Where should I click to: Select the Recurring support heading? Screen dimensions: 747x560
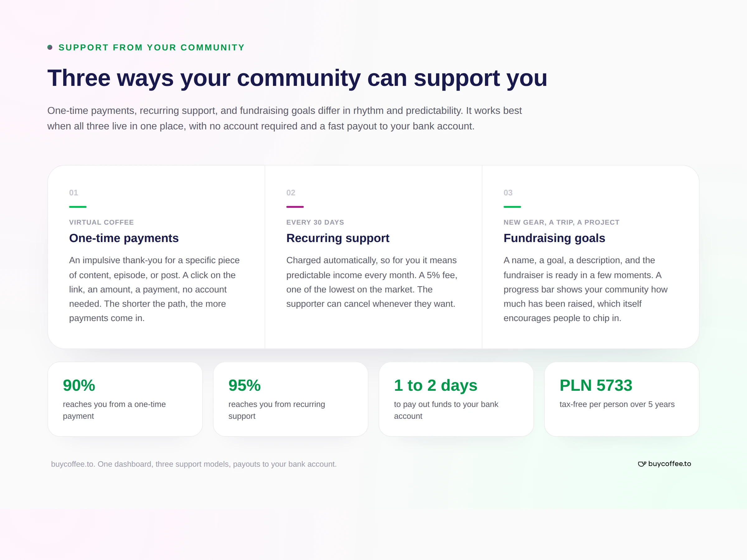338,238
